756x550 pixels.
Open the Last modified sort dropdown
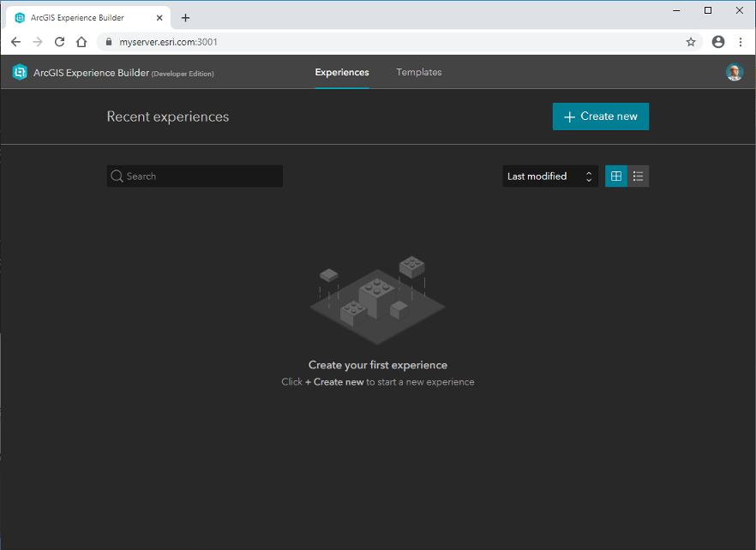(540, 176)
